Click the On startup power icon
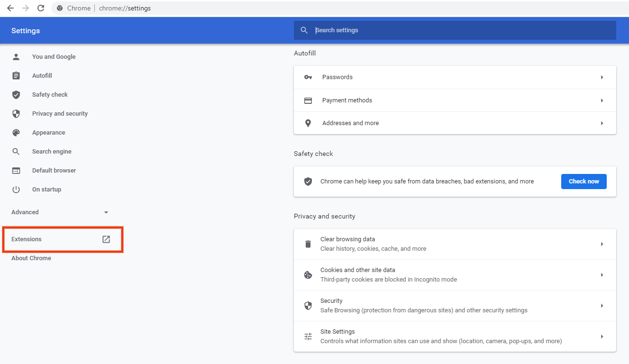The width and height of the screenshot is (629, 364). [16, 189]
